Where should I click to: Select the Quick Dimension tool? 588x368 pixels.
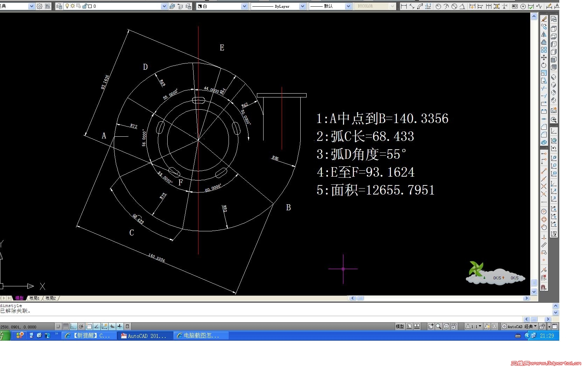pyautogui.click(x=472, y=6)
